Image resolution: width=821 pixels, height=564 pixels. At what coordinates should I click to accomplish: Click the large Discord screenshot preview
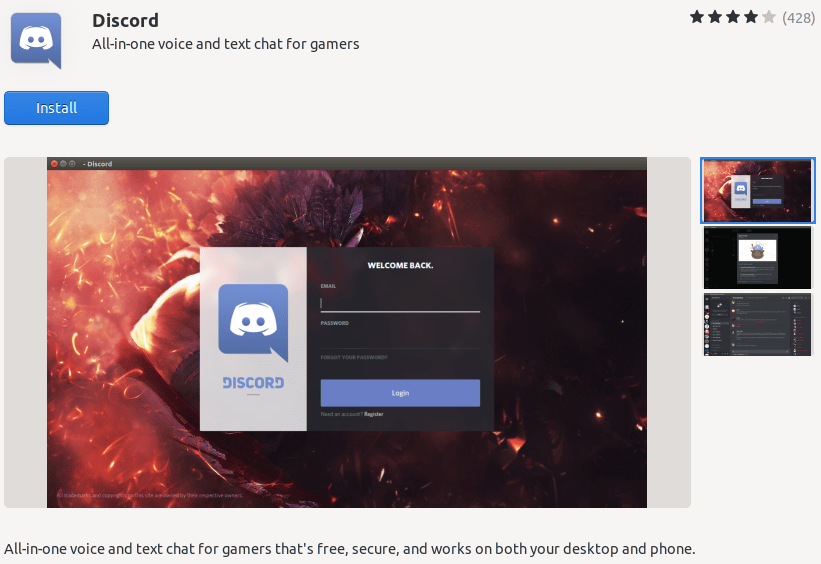pos(347,332)
